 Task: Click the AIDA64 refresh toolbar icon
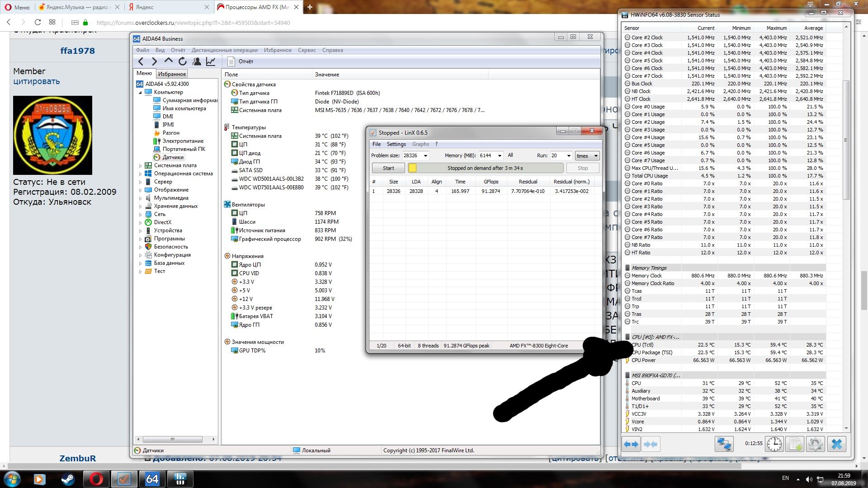coord(183,61)
